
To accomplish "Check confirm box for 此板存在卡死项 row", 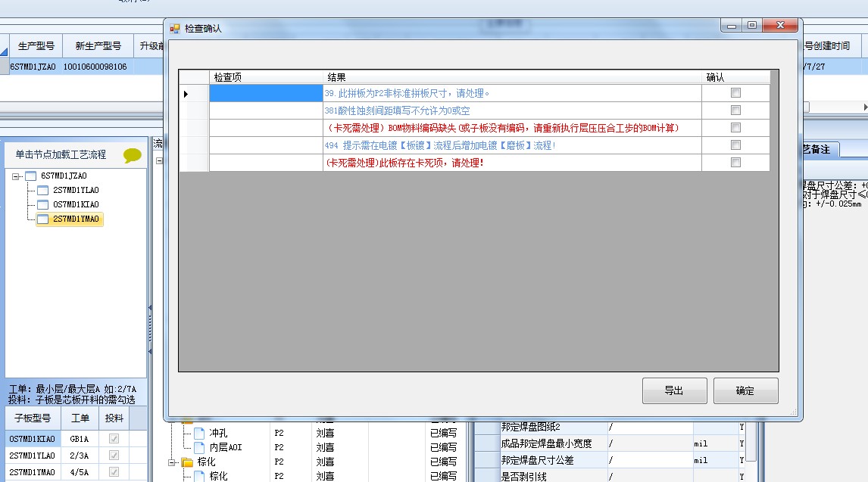I will (735, 163).
